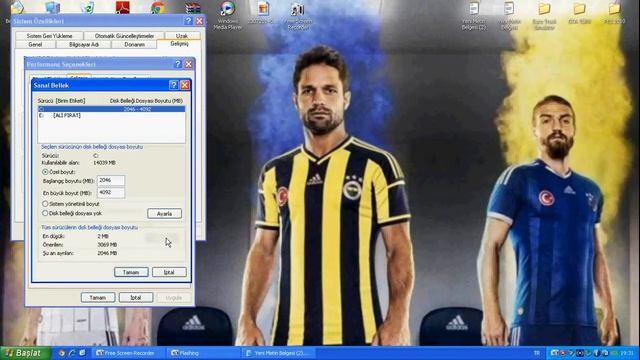This screenshot has height=360, width=640.
Task: Open the Adobe Reader desktop icon
Action: pos(122,7)
